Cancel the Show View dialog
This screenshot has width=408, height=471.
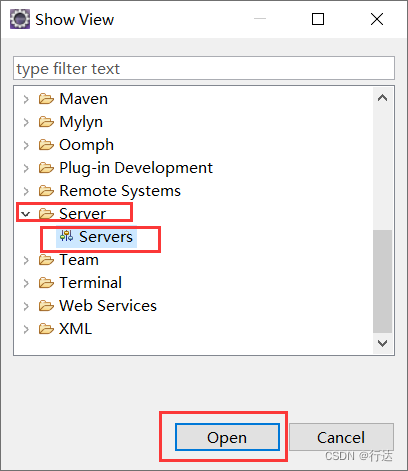point(341,437)
